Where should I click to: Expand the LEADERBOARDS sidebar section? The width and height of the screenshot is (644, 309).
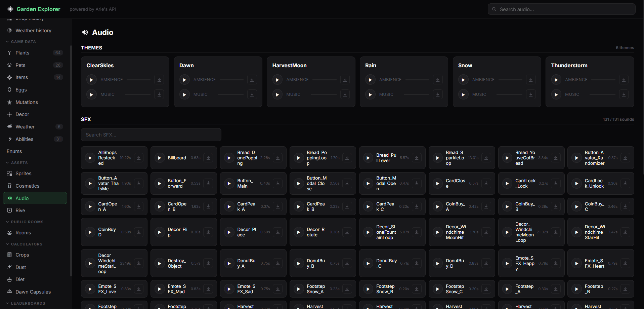coord(25,303)
